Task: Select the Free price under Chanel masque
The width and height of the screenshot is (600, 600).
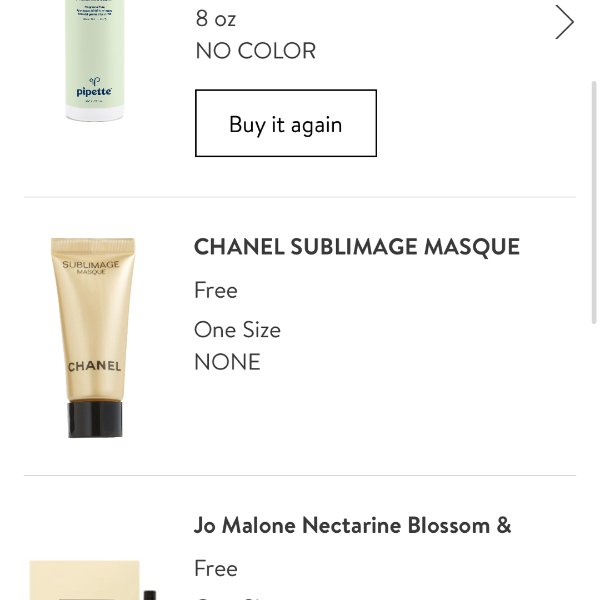Action: click(216, 290)
